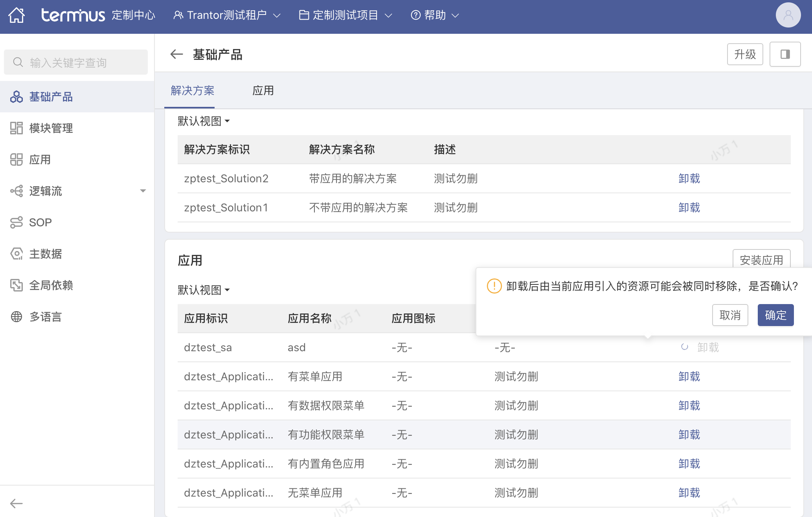The image size is (812, 517).
Task: Click the SOP sidebar icon
Action: pos(16,222)
